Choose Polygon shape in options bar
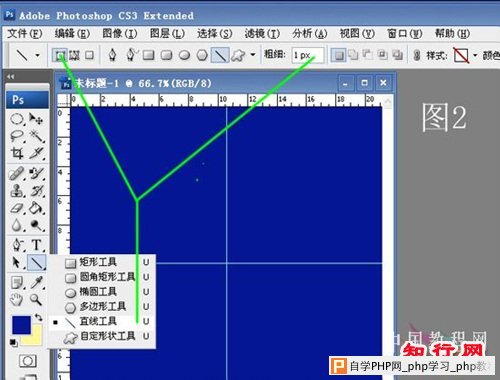Viewport: 500px width, 380px height. [x=202, y=55]
